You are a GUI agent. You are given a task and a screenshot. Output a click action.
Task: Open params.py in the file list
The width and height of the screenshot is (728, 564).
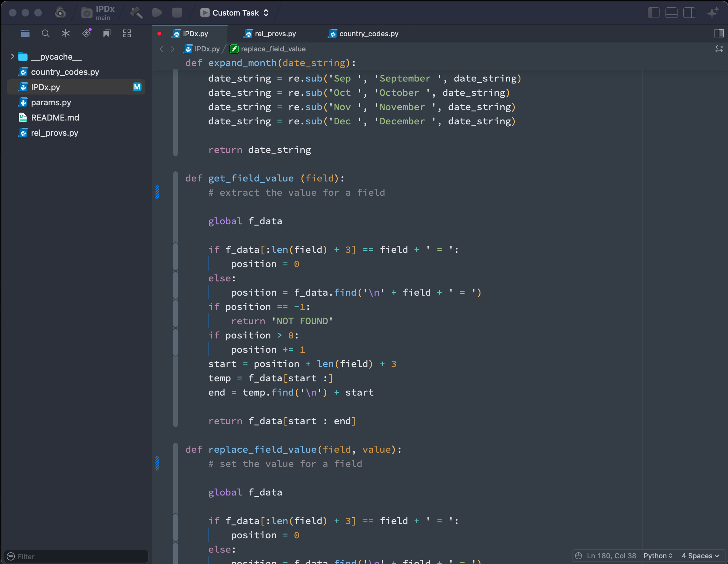pyautogui.click(x=51, y=102)
